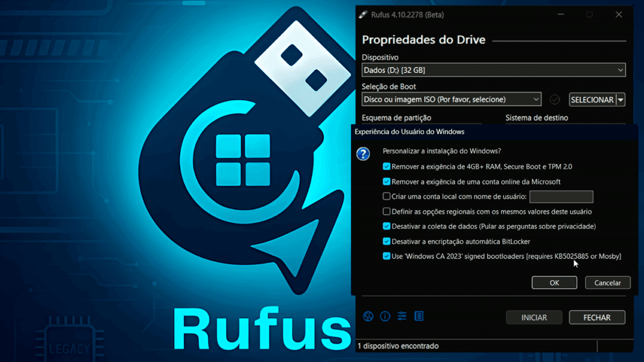Expand the arrow next to SELECIONAR

tap(620, 99)
